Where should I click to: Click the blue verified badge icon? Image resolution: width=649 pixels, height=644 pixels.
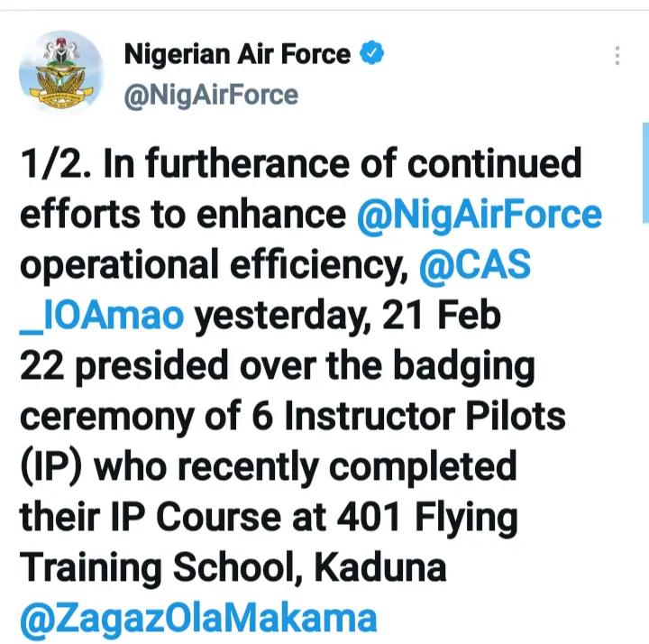pos(372,54)
